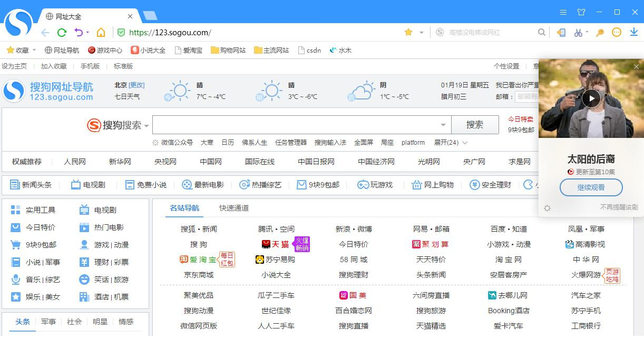Reload the page with green refresh icon
This screenshot has height=349, width=644.
click(62, 33)
